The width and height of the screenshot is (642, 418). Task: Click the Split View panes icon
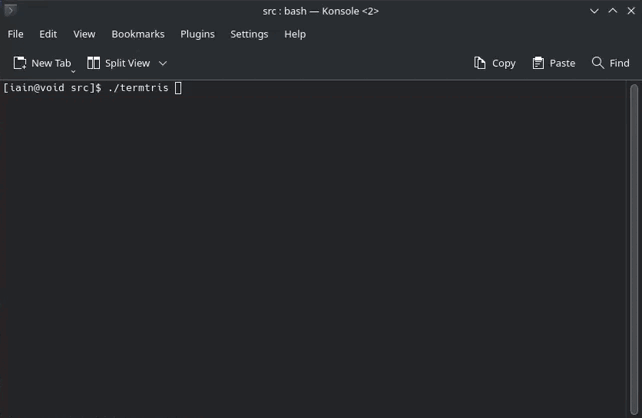coord(93,63)
